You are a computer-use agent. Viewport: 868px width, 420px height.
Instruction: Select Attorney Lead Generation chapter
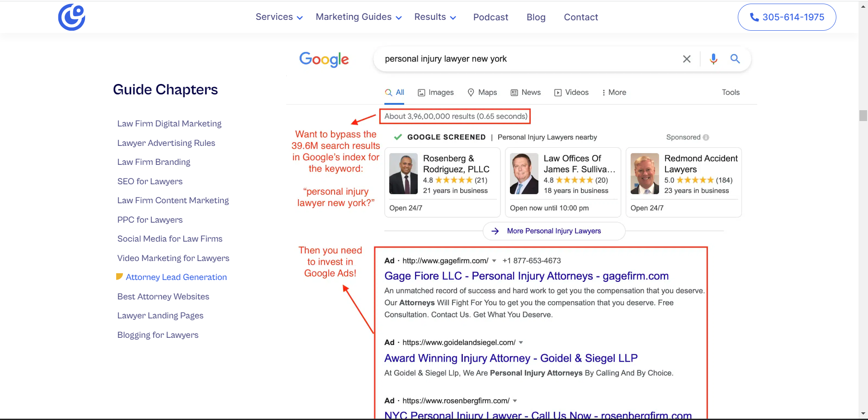176,277
